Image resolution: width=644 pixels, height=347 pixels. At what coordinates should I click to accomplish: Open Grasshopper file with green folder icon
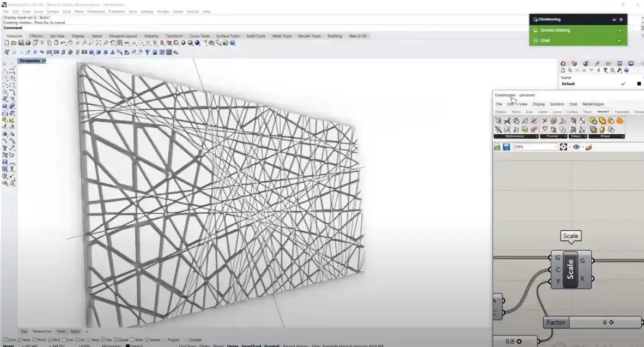[497, 147]
